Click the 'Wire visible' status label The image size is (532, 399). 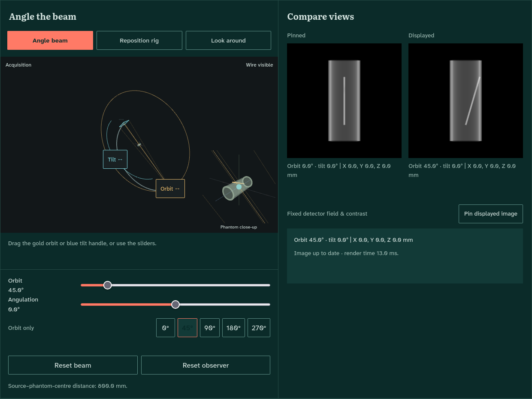[260, 65]
